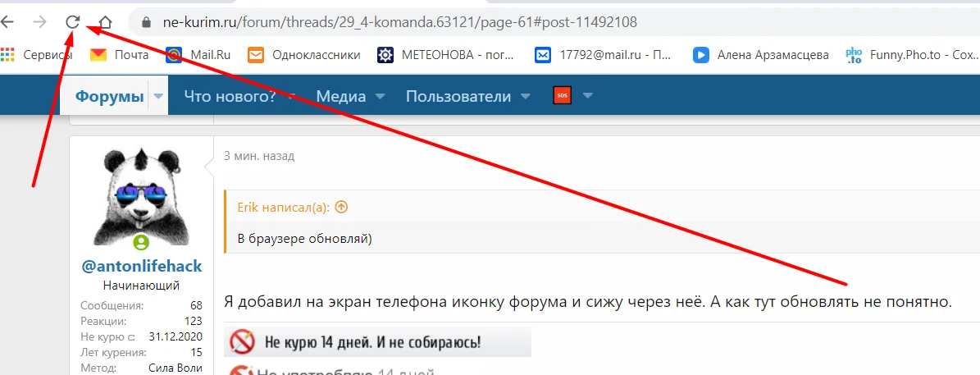The width and height of the screenshot is (980, 375).
Task: Click the 'Метод:' value Сила Воли
Action: (175, 368)
